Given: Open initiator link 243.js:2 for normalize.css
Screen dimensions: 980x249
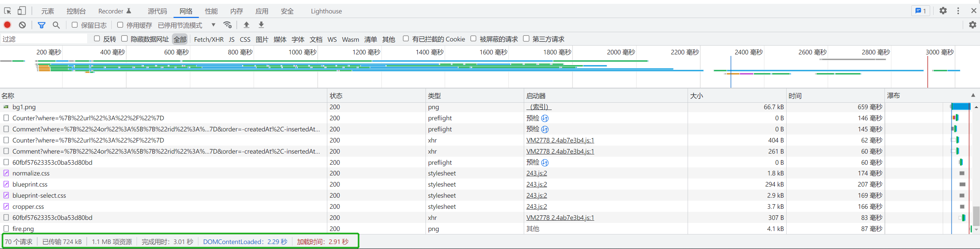Looking at the screenshot, I should pyautogui.click(x=536, y=173).
